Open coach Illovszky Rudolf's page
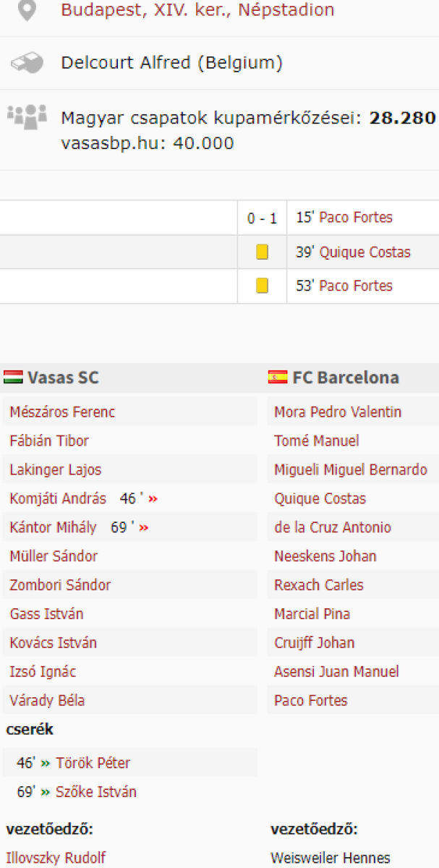The height and width of the screenshot is (868, 439). point(56,858)
